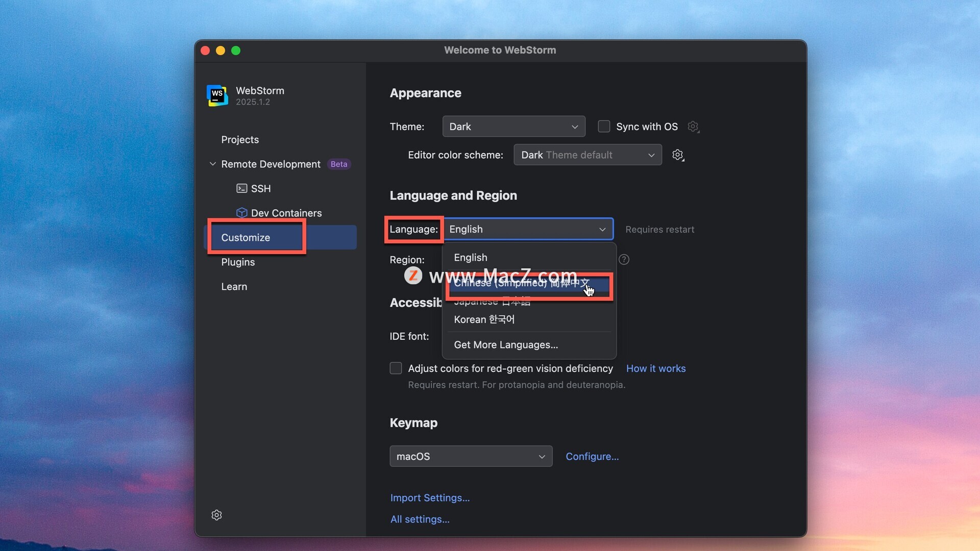The image size is (980, 551).
Task: Click the Beta badge beside Remote Development
Action: [x=339, y=164]
